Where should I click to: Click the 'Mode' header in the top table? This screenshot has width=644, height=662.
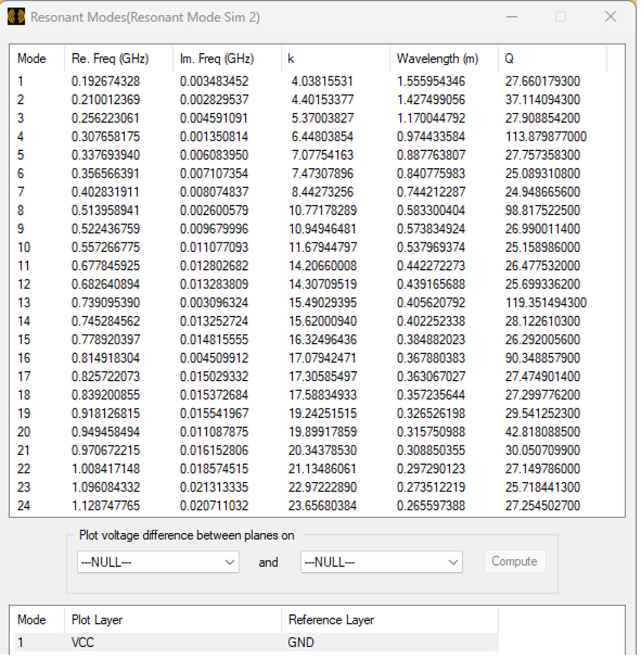click(x=37, y=58)
